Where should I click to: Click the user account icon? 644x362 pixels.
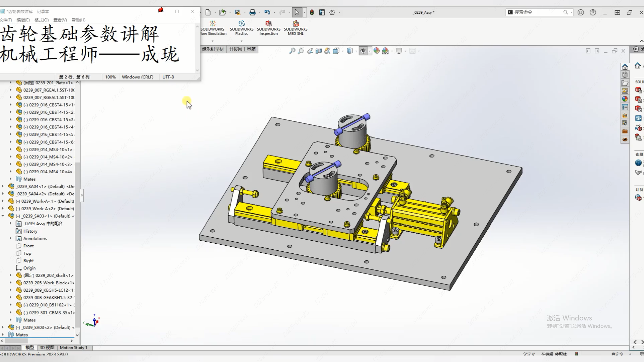[581, 12]
